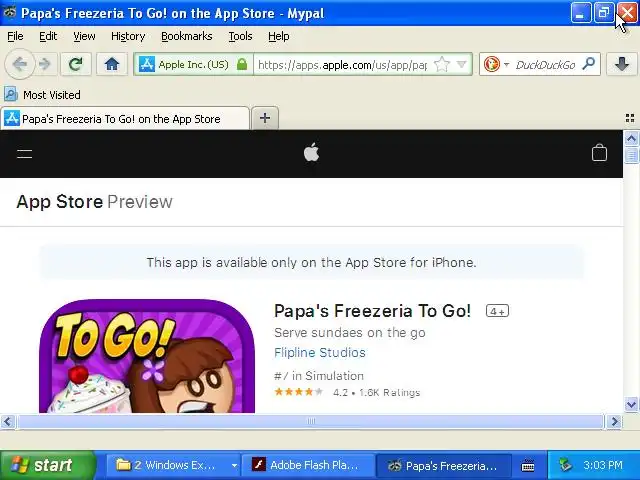Open a new tab with plus button
The width and height of the screenshot is (640, 480).
265,118
